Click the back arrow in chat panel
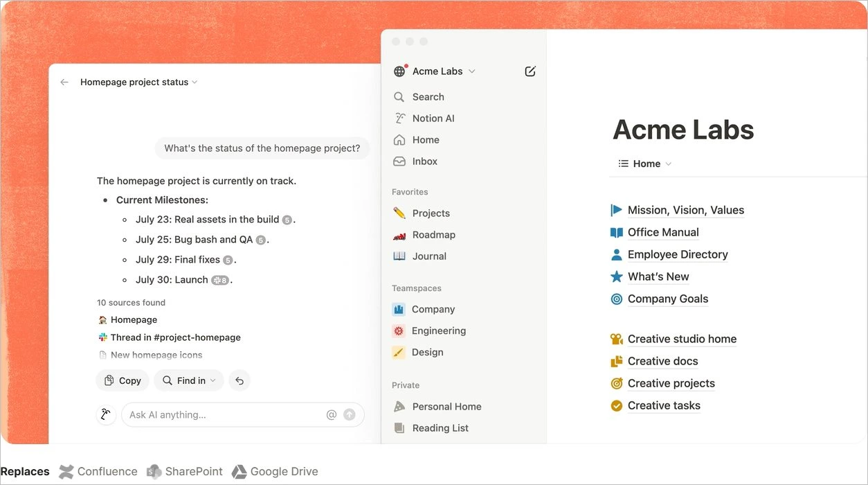The height and width of the screenshot is (485, 868). tap(64, 82)
